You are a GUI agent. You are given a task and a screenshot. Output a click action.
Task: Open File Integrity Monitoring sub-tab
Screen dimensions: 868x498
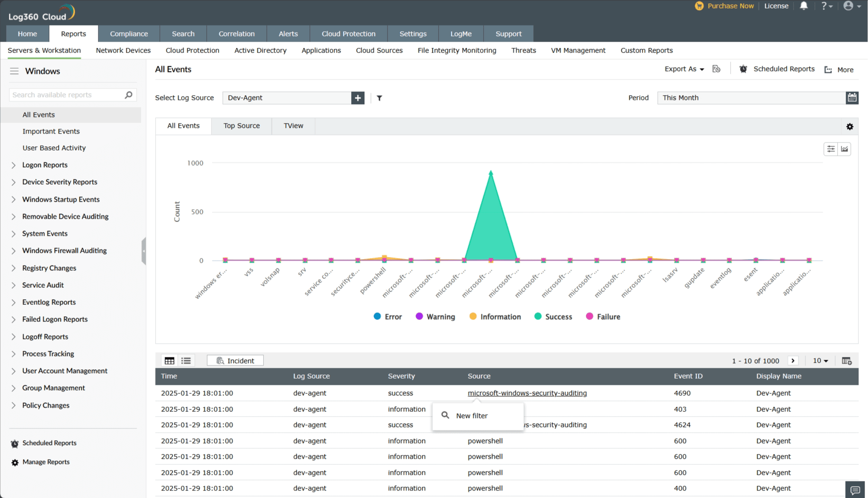click(457, 50)
